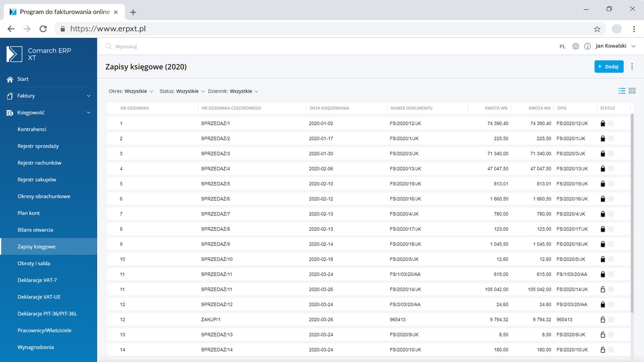This screenshot has width=644, height=362.
Task: Open browser three-dot menu
Action: point(634,29)
